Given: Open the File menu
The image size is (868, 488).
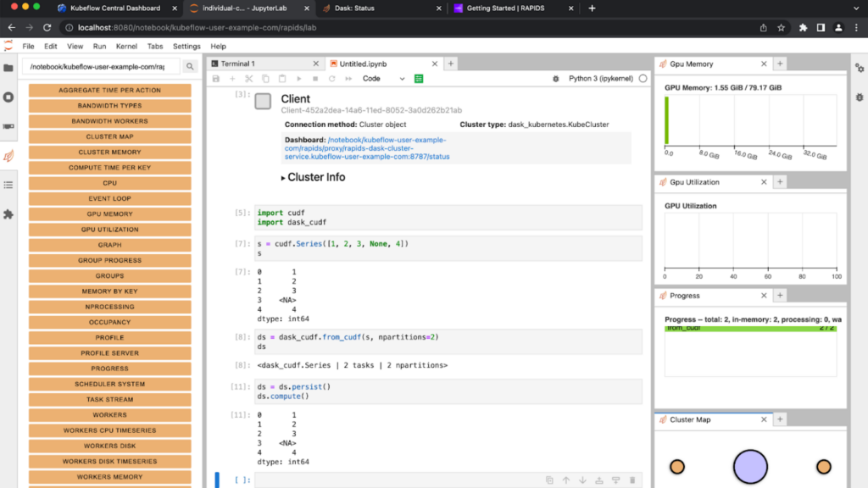Looking at the screenshot, I should coord(28,47).
